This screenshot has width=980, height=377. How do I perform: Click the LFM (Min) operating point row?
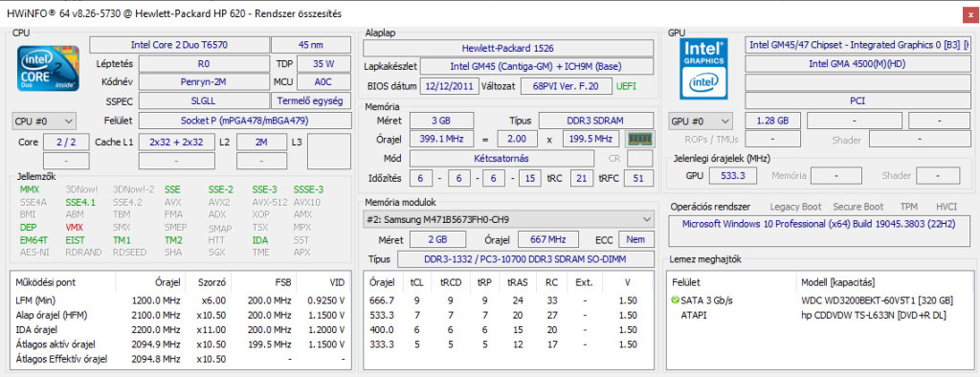pos(181,300)
